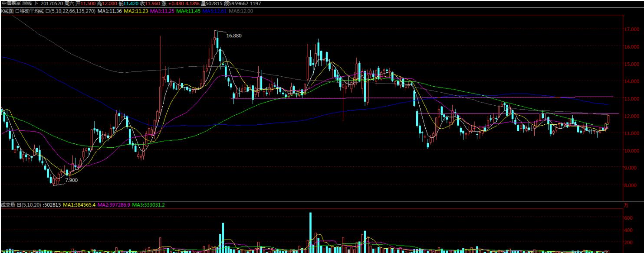Screen dimensions: 644x253
Task: Click the stock name 中信泰富
Action: (10, 3)
